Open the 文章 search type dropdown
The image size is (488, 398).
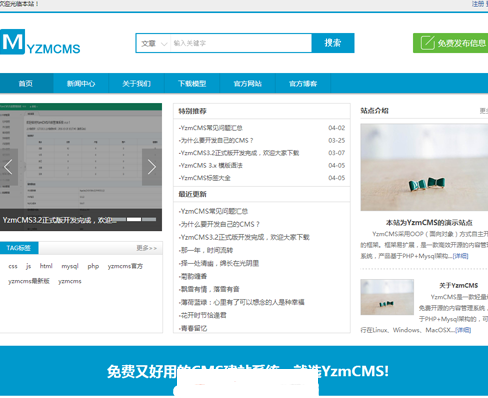pos(154,43)
